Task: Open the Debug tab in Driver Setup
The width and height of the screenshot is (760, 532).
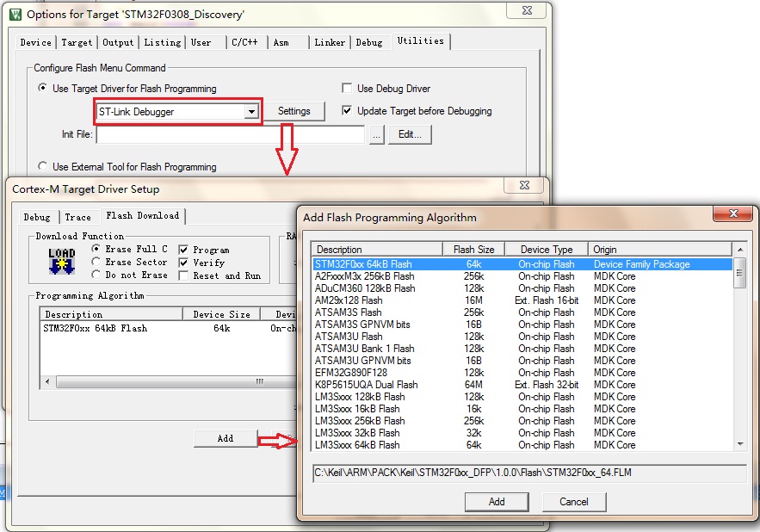Action: pos(37,217)
